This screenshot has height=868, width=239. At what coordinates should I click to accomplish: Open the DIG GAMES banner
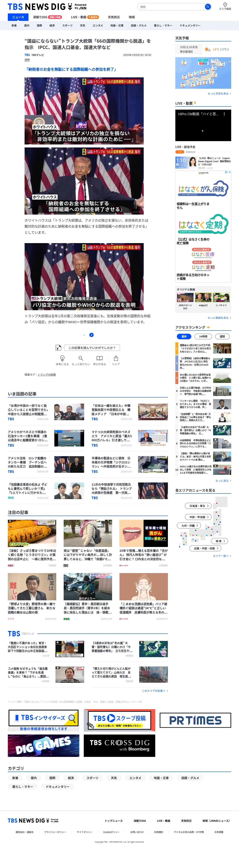pyautogui.click(x=43, y=746)
